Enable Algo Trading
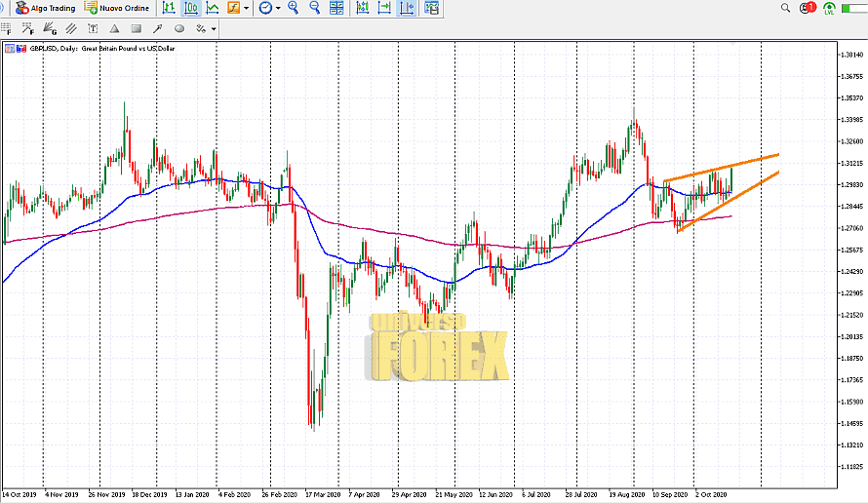This screenshot has width=868, height=503. pyautogui.click(x=44, y=8)
